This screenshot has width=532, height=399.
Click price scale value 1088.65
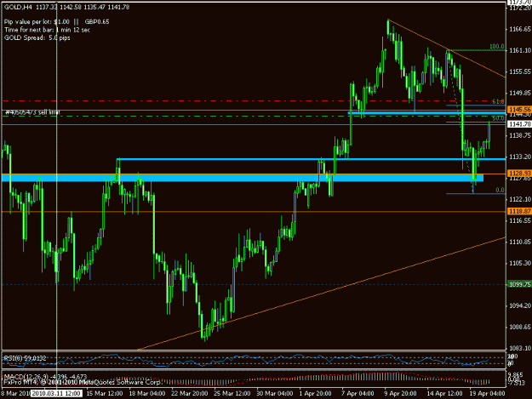[520, 328]
